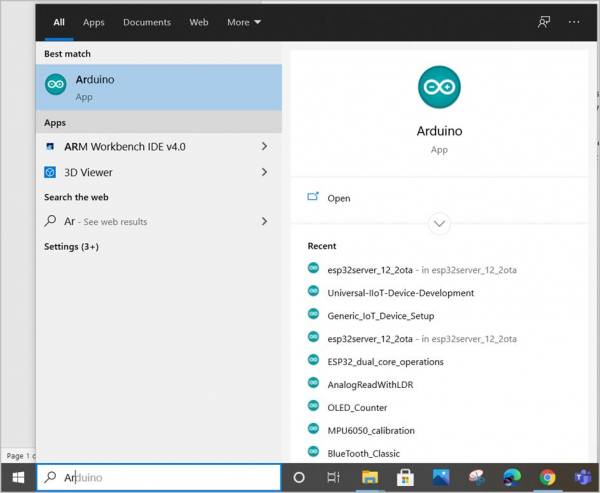Click the web search magnifier beside Ar
The width and height of the screenshot is (600, 493).
[x=50, y=221]
